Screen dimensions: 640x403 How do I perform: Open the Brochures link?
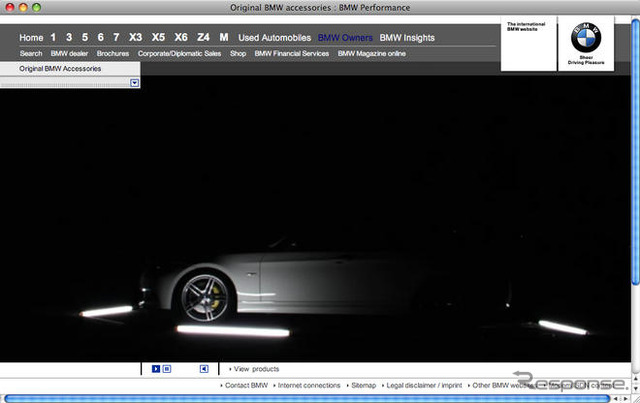tap(113, 53)
